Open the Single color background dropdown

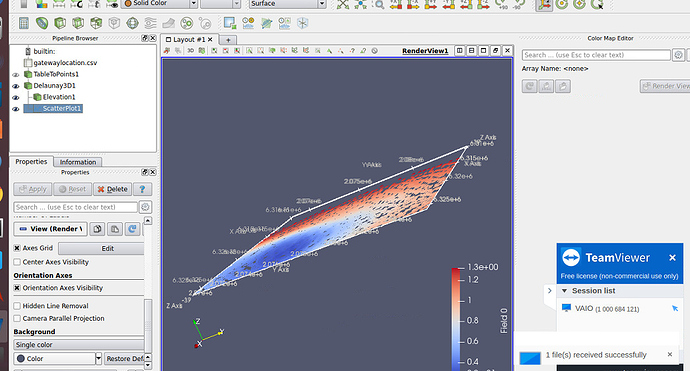79,345
